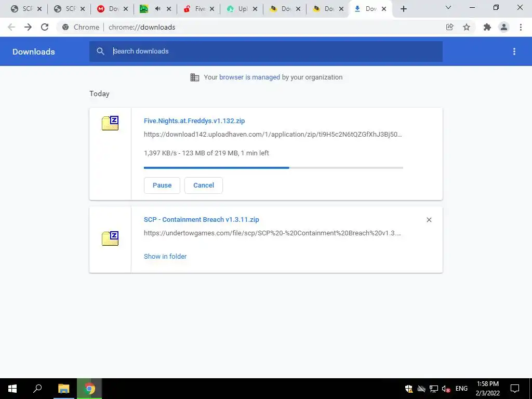Open the Chrome three-dot menu
Viewport: 532px width, 399px height.
pos(521,27)
